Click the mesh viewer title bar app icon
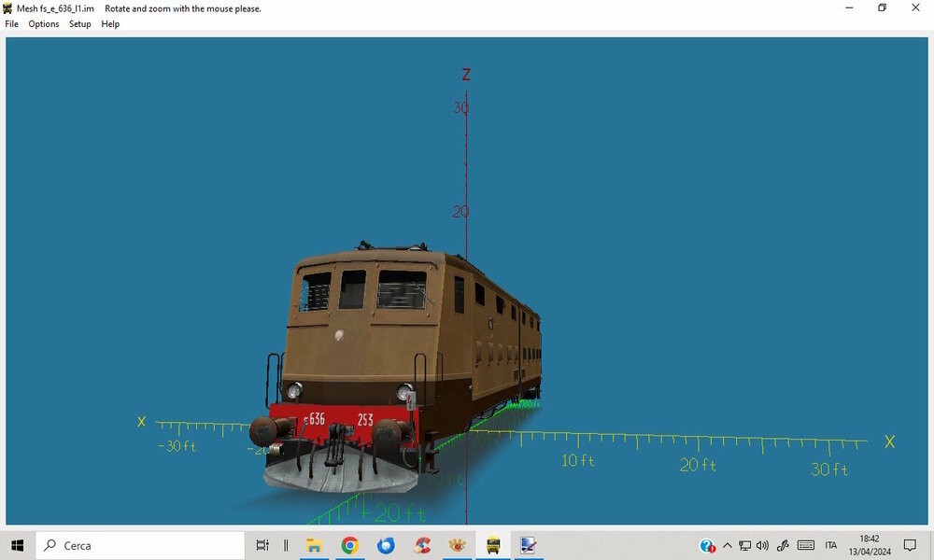The width and height of the screenshot is (934, 560). (7, 8)
